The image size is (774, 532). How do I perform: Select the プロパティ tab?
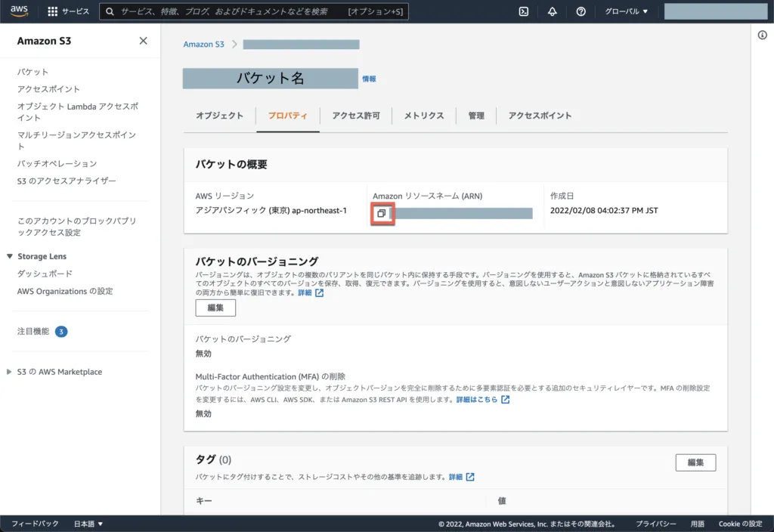click(x=288, y=116)
